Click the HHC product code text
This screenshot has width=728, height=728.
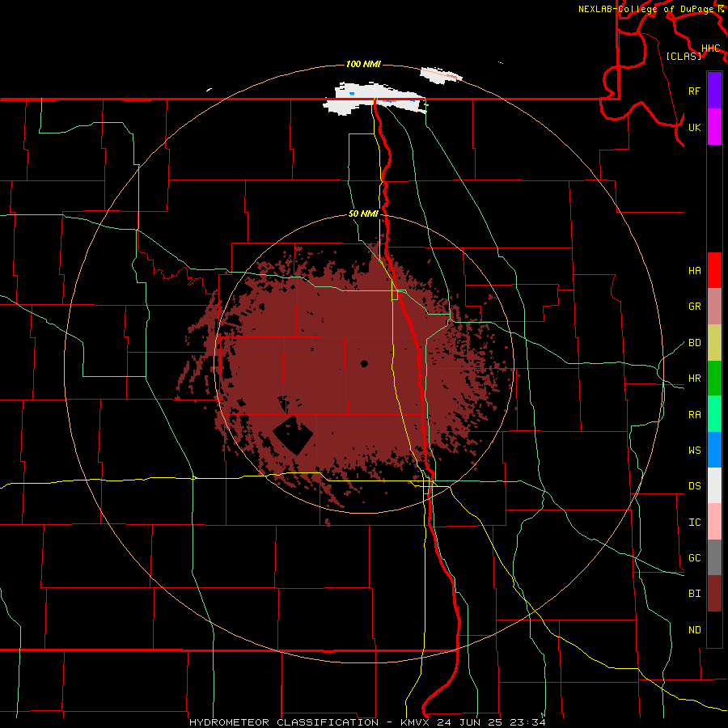[x=710, y=49]
